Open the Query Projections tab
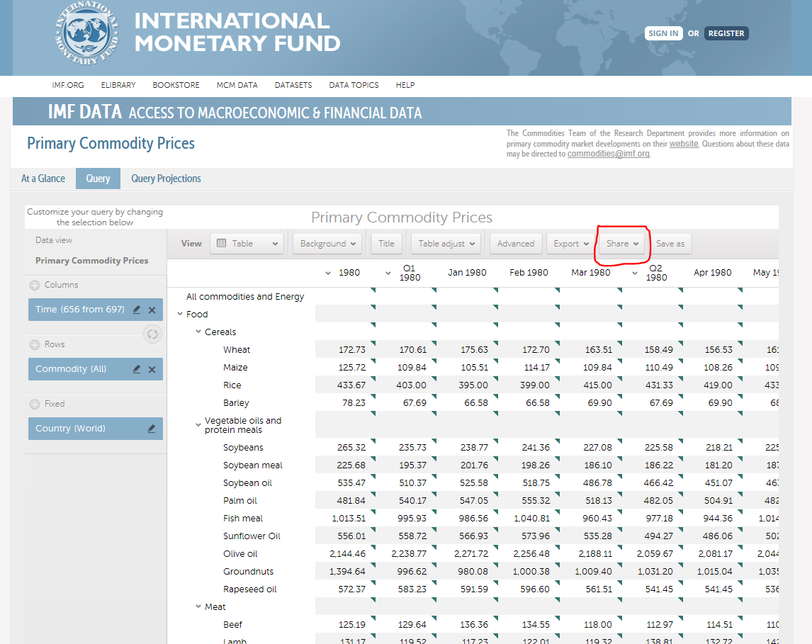812x644 pixels. [166, 179]
